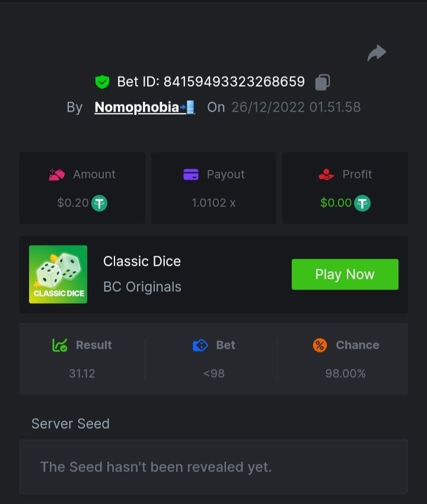Open the Classic Dice game thumbnail

(58, 274)
